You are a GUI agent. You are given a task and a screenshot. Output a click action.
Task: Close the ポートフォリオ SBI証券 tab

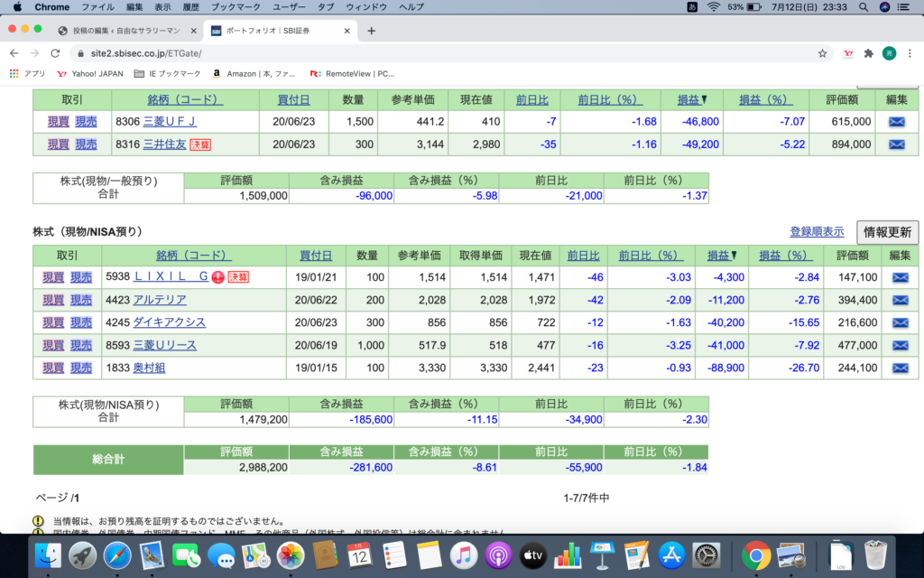coord(346,31)
